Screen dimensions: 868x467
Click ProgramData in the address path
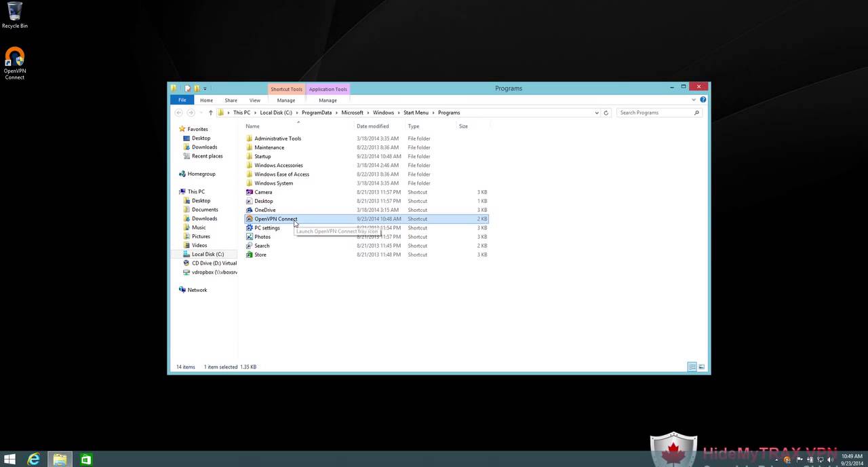tap(317, 113)
